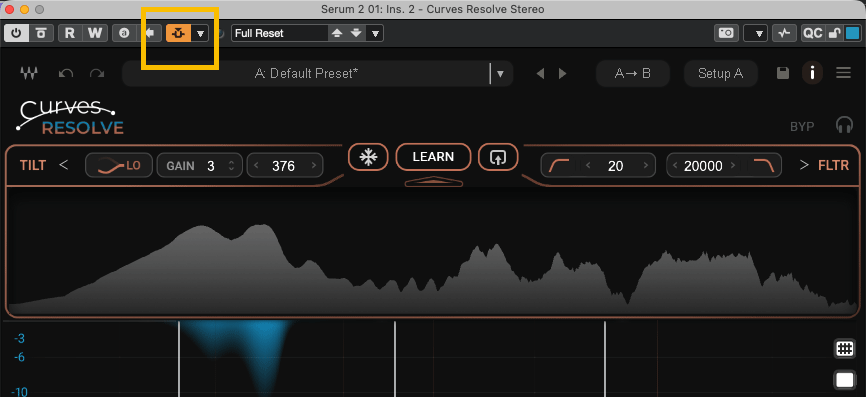This screenshot has width=866, height=397.
Task: Toggle the low-pass filter shape icon
Action: click(x=764, y=165)
